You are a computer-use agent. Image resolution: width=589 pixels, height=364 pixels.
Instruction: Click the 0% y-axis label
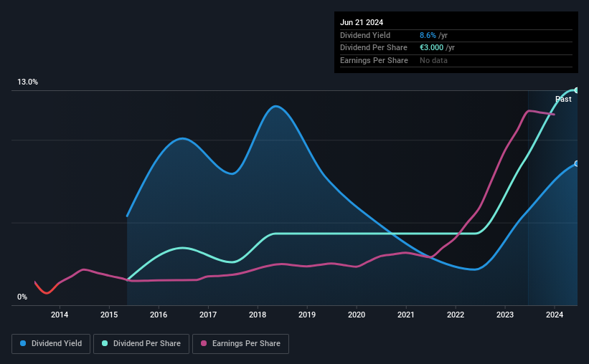click(x=22, y=297)
